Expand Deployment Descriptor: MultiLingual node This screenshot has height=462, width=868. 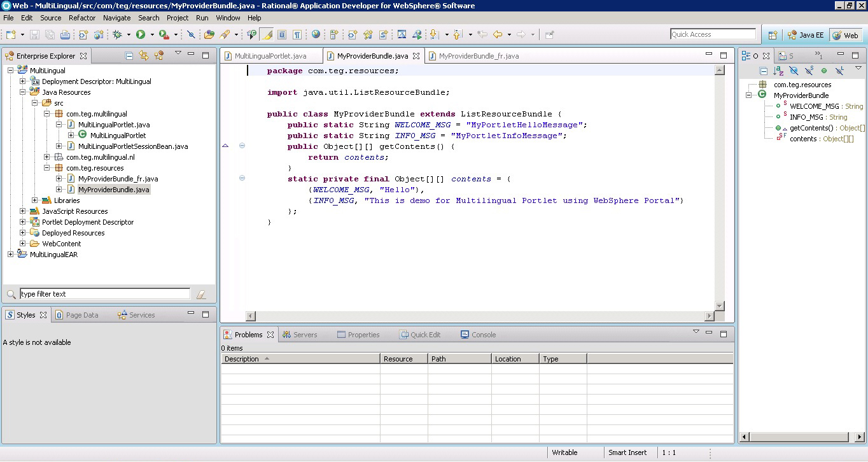pyautogui.click(x=23, y=81)
